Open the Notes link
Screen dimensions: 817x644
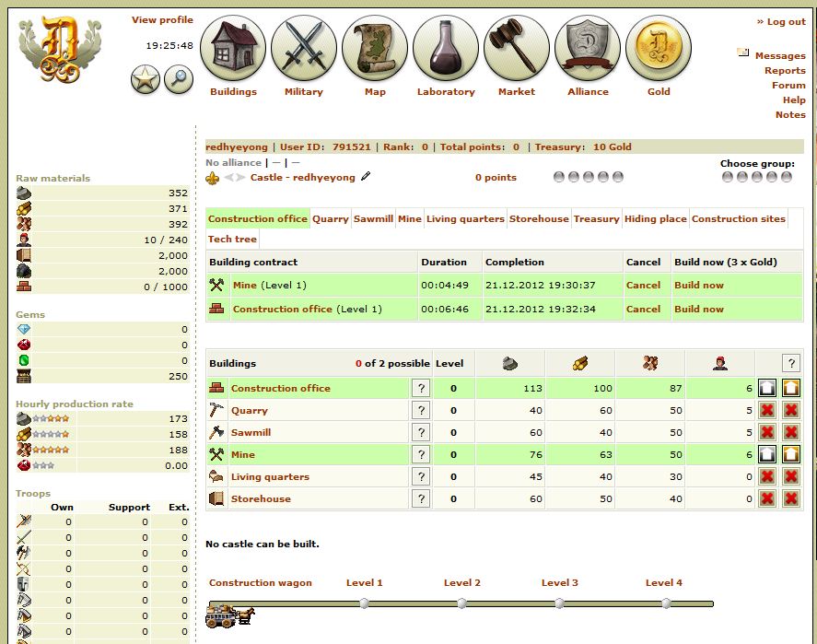790,114
